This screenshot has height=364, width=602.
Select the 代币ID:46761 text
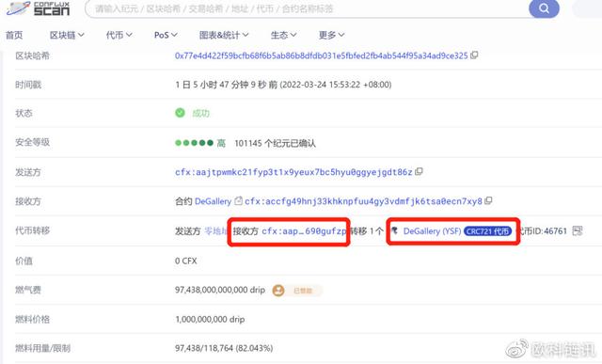[542, 231]
